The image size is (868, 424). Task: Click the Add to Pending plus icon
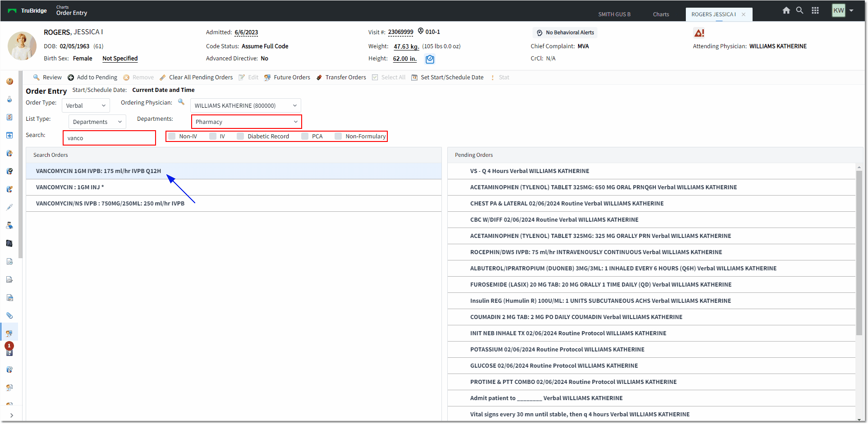(x=71, y=78)
